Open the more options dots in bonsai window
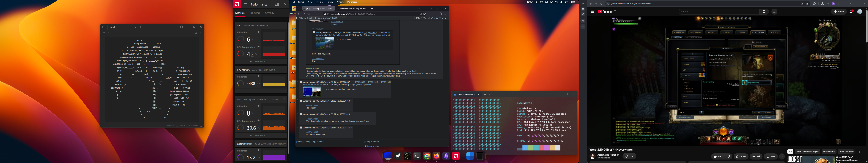The height and width of the screenshot is (163, 868). [x=200, y=33]
